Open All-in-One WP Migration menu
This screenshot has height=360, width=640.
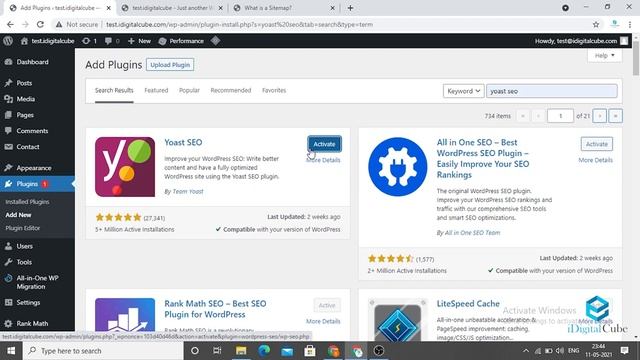37,282
